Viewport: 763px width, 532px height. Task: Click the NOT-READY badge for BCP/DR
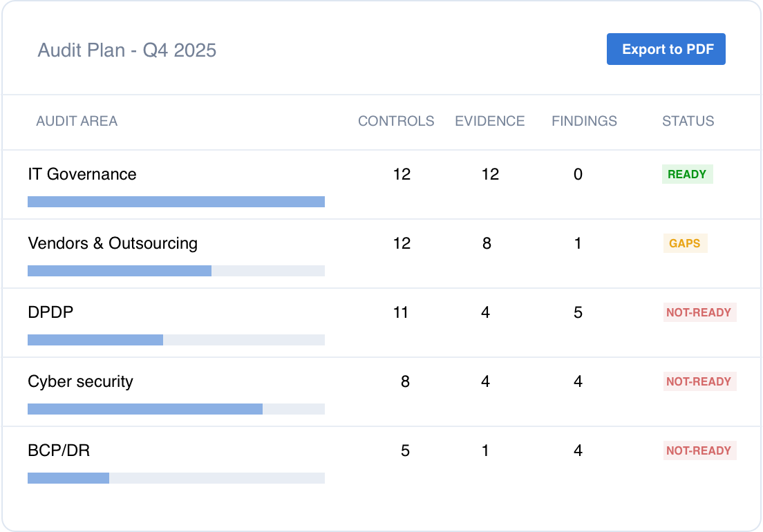click(699, 450)
